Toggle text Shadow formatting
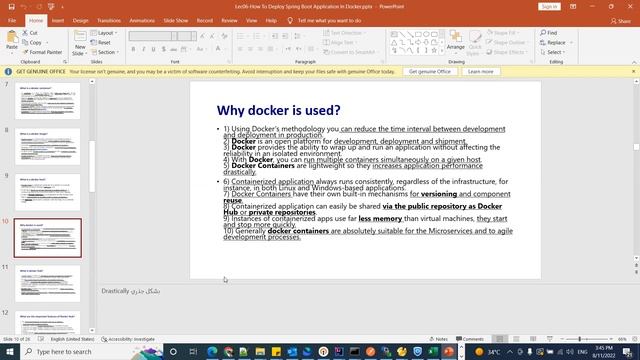 [164, 49]
